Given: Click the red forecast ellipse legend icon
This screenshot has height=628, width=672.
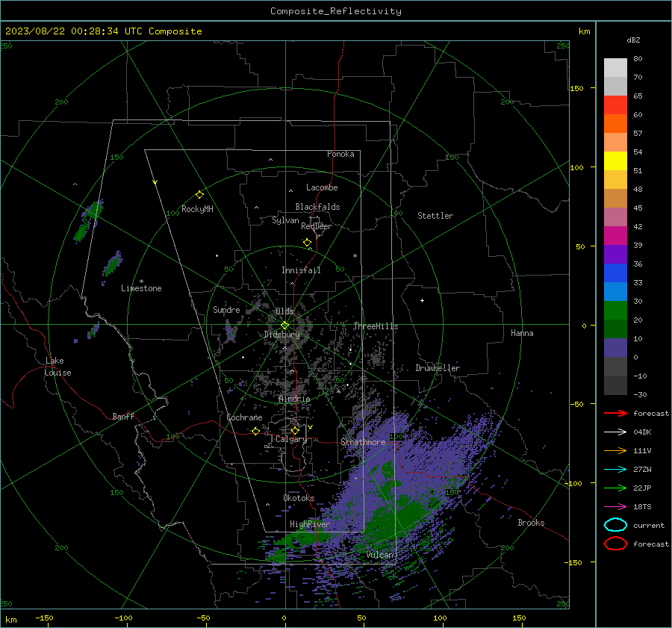Looking at the screenshot, I should 615,544.
